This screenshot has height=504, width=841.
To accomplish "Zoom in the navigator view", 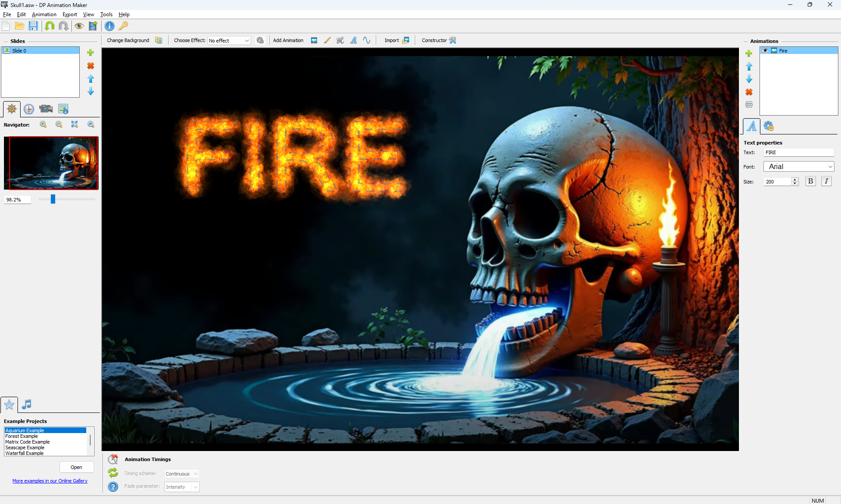I will coord(43,125).
